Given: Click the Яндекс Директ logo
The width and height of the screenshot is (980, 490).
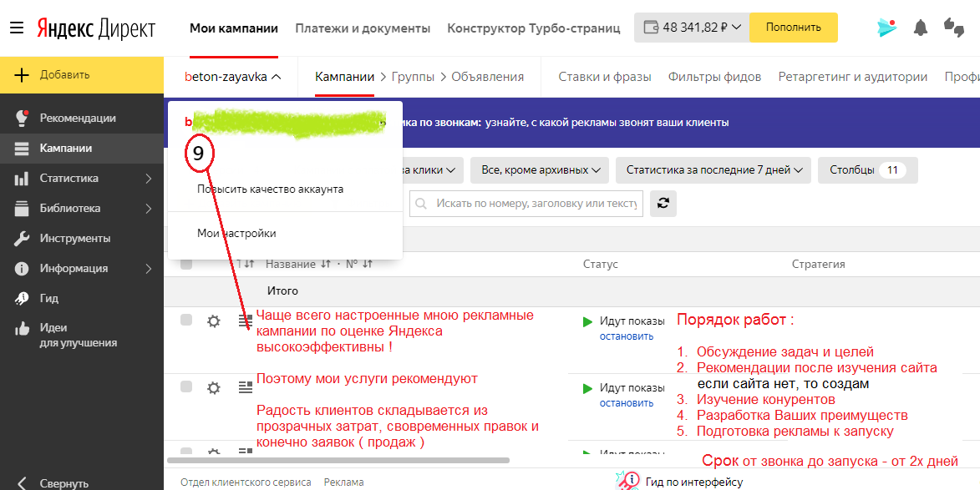Looking at the screenshot, I should [x=95, y=28].
